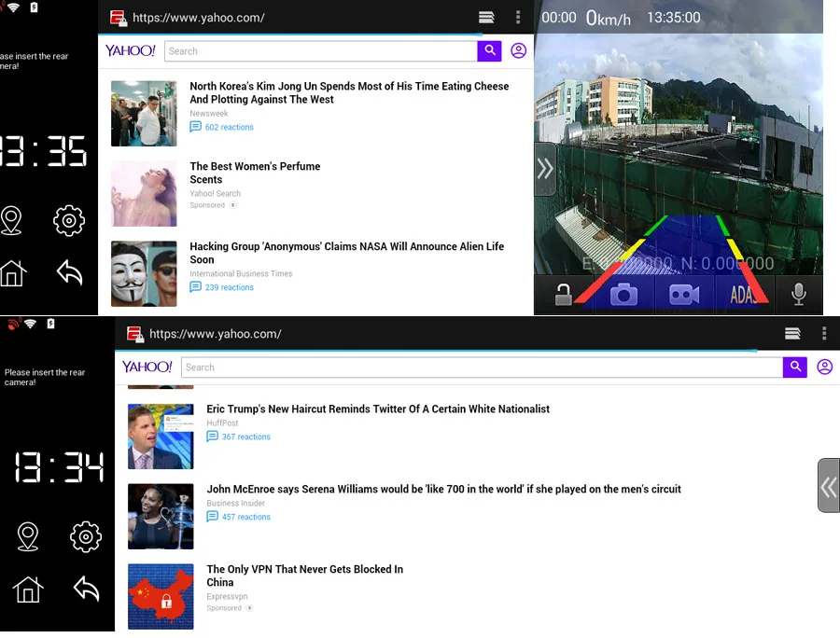This screenshot has height=638, width=840.
Task: Tap the home icon in the bottom panel
Action: [28, 589]
